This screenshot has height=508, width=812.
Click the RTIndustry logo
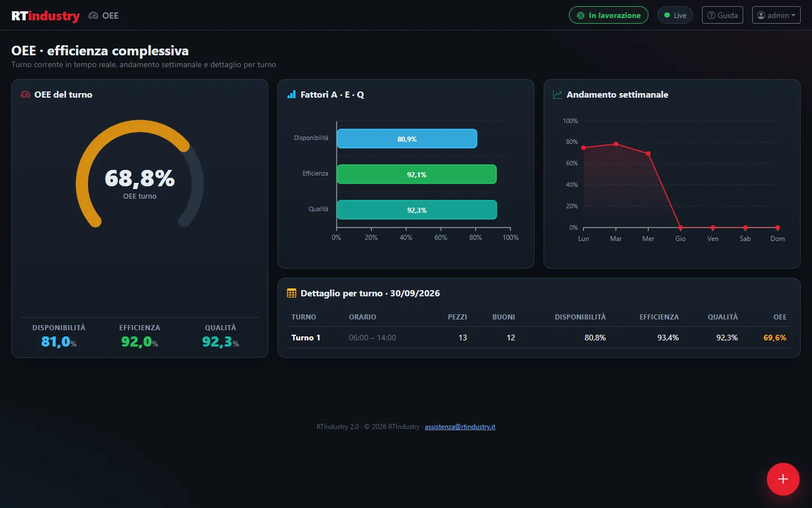pos(46,16)
